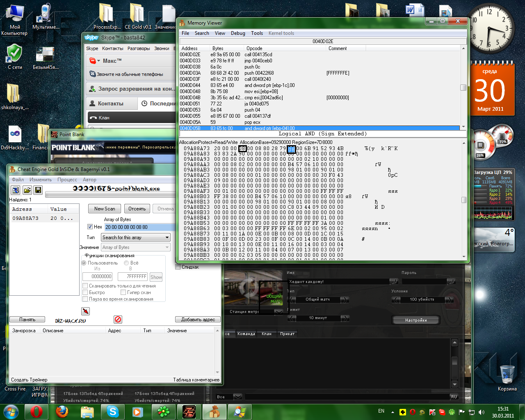Viewport: 525px width, 420px height.
Task: Click Создать Трейнер link
Action: (x=29, y=380)
